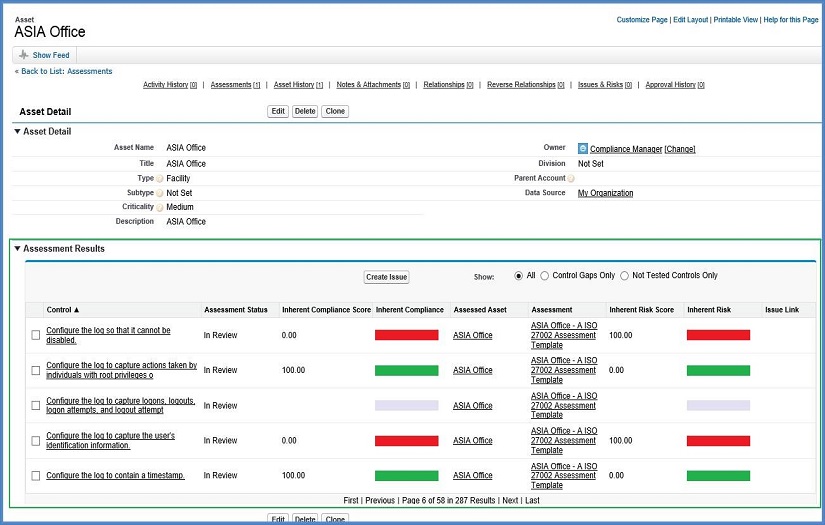Click the Subtype field help icon
825x525 pixels.
coord(160,193)
